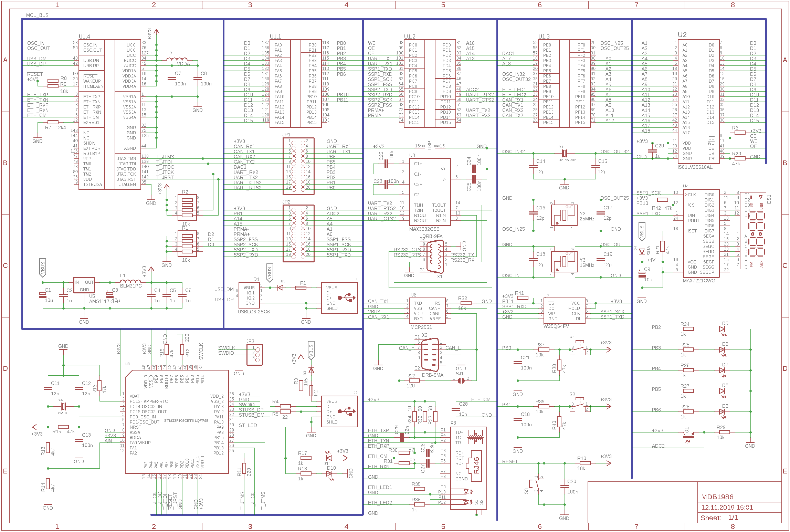
Task: Select the AMS1117 regulator U5 box
Action: [84, 285]
